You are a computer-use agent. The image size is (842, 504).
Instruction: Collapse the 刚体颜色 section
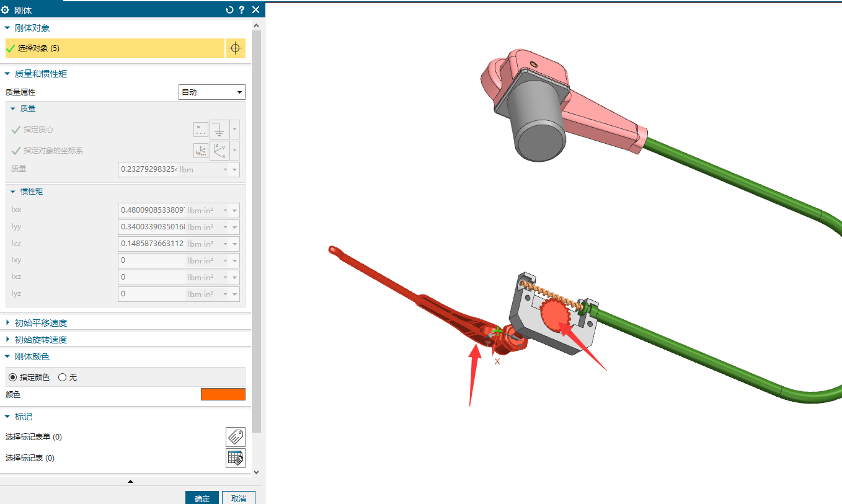tap(7, 356)
